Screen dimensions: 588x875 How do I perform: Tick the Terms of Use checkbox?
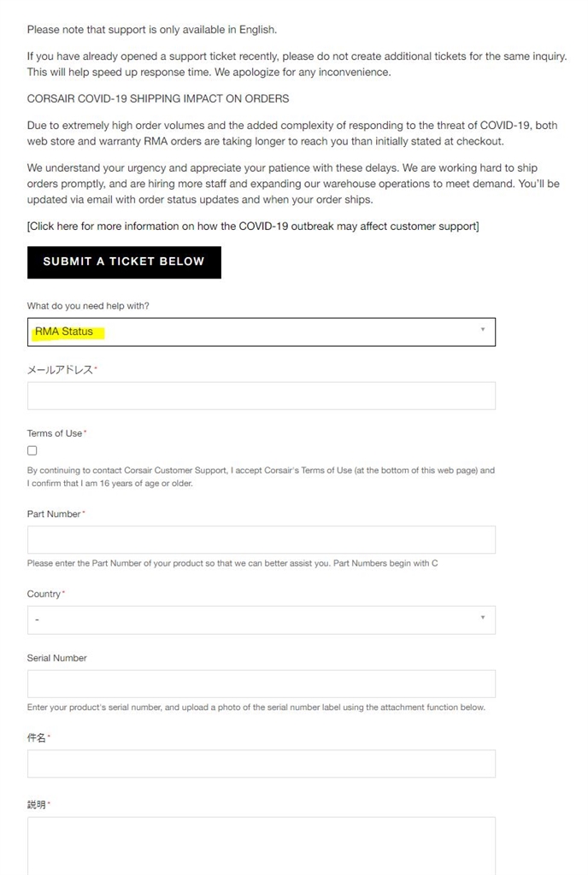click(x=32, y=450)
